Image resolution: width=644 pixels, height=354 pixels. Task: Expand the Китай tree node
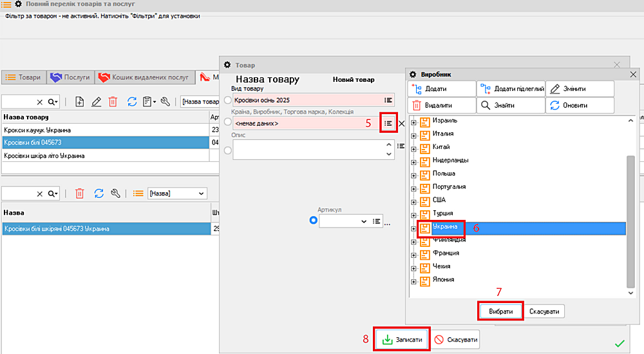pyautogui.click(x=413, y=147)
